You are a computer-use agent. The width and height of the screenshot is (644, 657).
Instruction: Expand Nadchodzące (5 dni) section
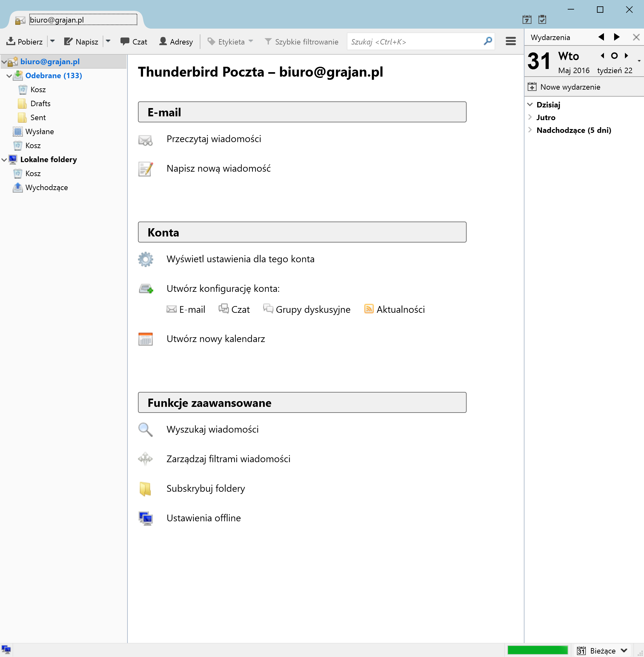(x=530, y=130)
